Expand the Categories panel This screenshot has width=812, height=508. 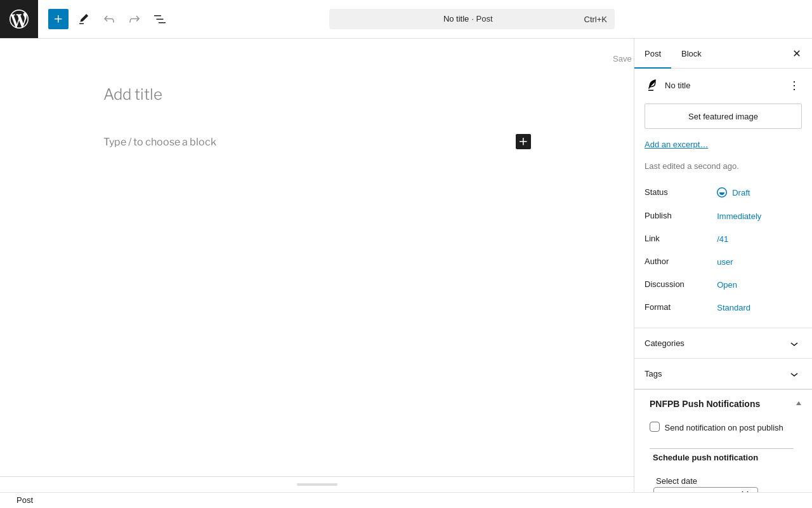(x=723, y=344)
